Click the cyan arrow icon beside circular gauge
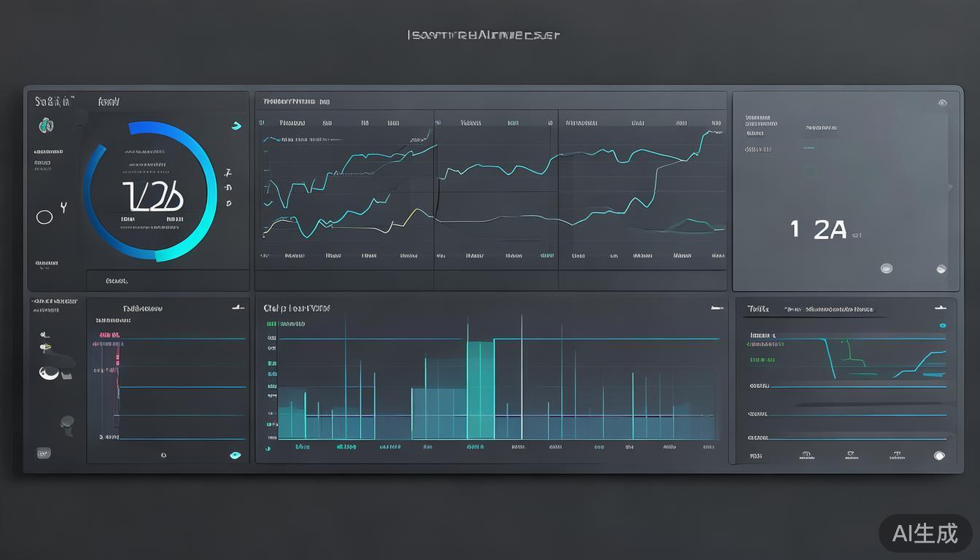Image resolution: width=980 pixels, height=560 pixels. point(236,125)
